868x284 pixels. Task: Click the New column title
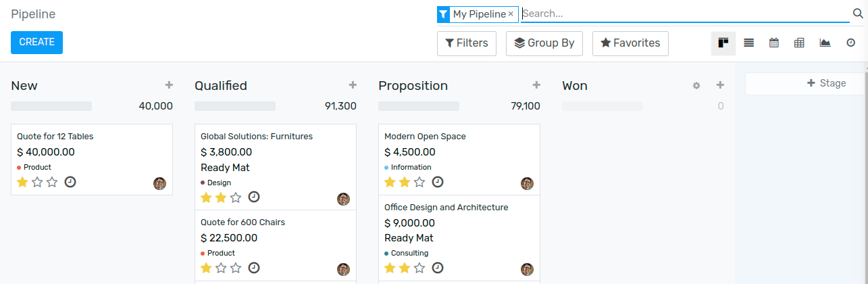coord(24,86)
